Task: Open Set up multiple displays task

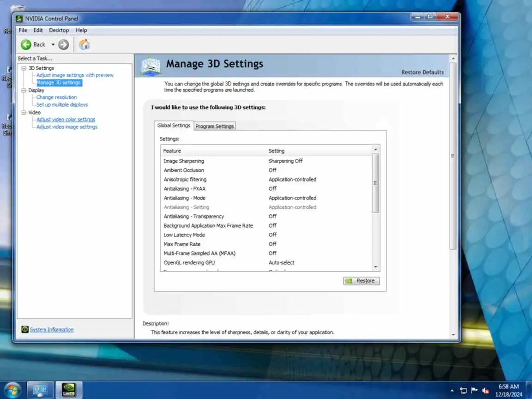Action: (x=62, y=104)
